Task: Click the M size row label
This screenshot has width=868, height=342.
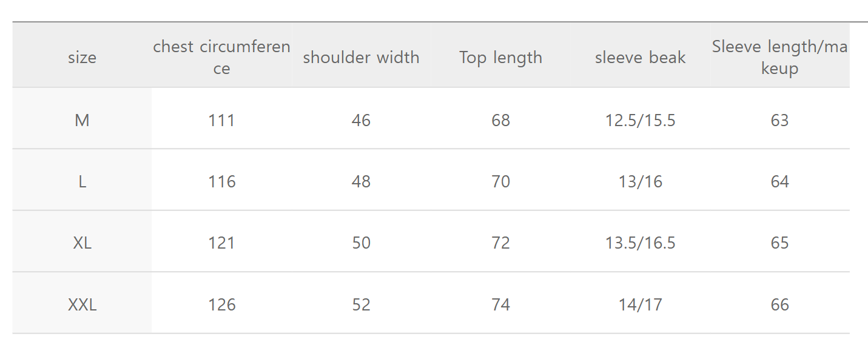Action: pos(82,120)
